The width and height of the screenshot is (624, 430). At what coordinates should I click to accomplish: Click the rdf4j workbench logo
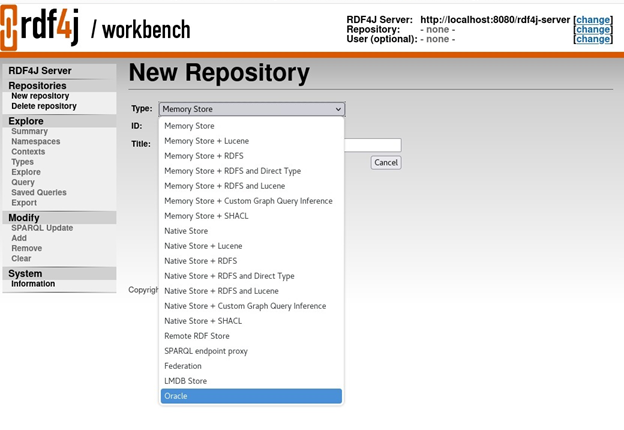(x=95, y=27)
